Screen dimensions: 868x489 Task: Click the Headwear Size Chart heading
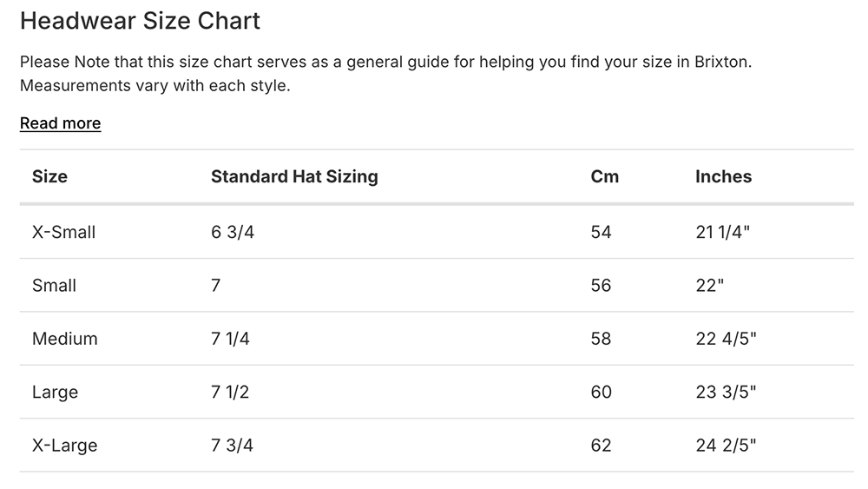pyautogui.click(x=140, y=21)
